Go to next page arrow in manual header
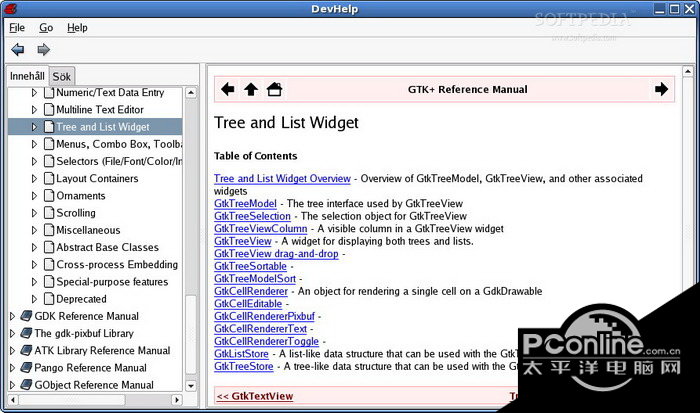 click(x=661, y=89)
